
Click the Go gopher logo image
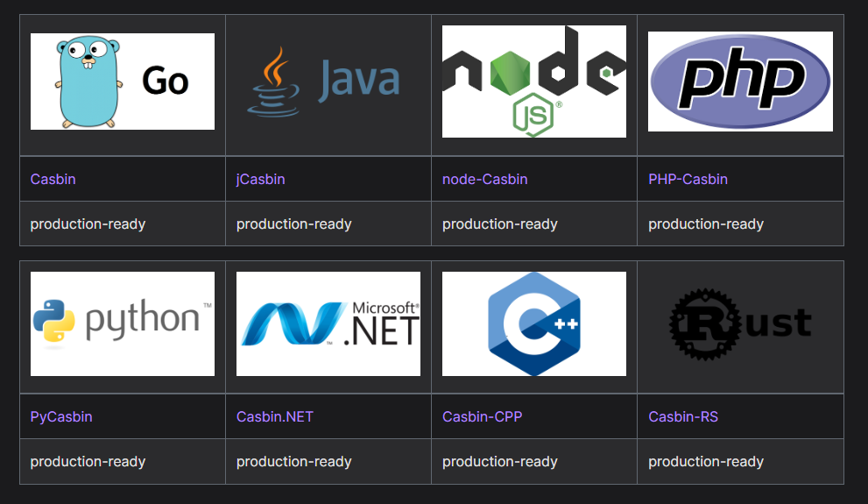[123, 82]
